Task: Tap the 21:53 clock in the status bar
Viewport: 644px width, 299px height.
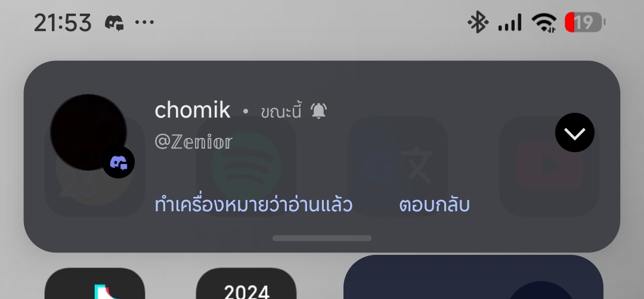Action: click(63, 23)
